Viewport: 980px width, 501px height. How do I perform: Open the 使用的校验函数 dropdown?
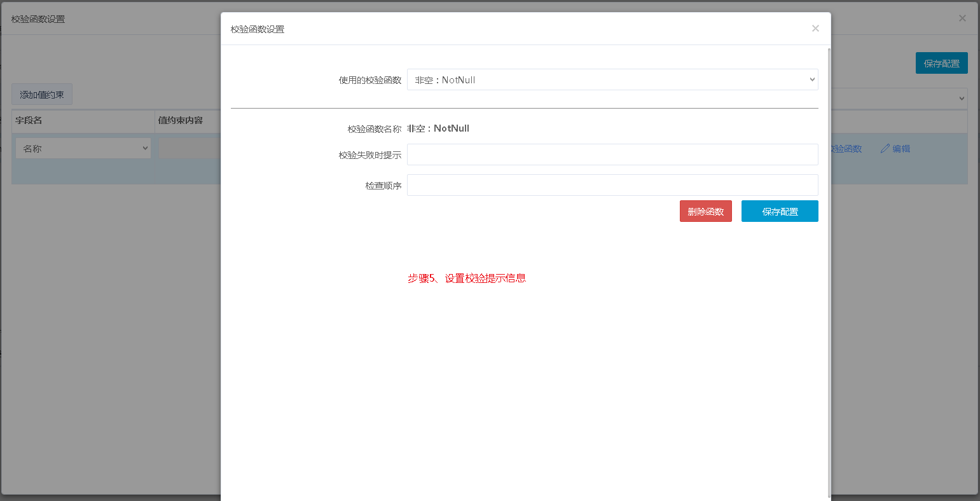(x=612, y=79)
